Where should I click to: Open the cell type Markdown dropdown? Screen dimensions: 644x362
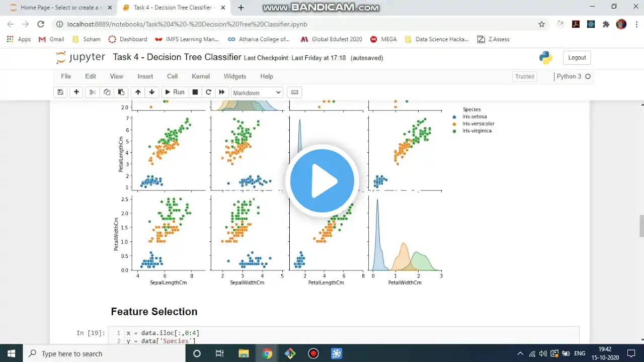(x=257, y=93)
